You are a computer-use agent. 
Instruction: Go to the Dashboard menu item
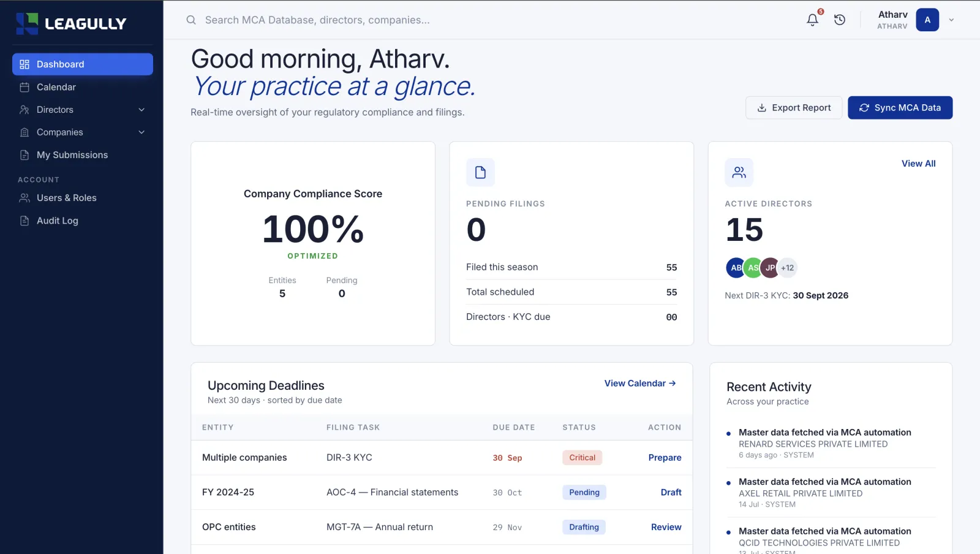(83, 64)
